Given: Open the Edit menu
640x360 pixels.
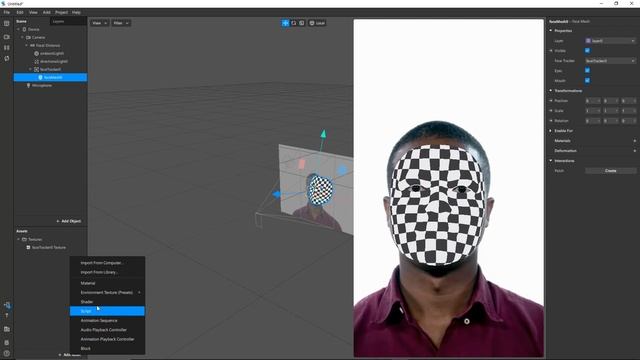Looking at the screenshot, I should coord(20,12).
